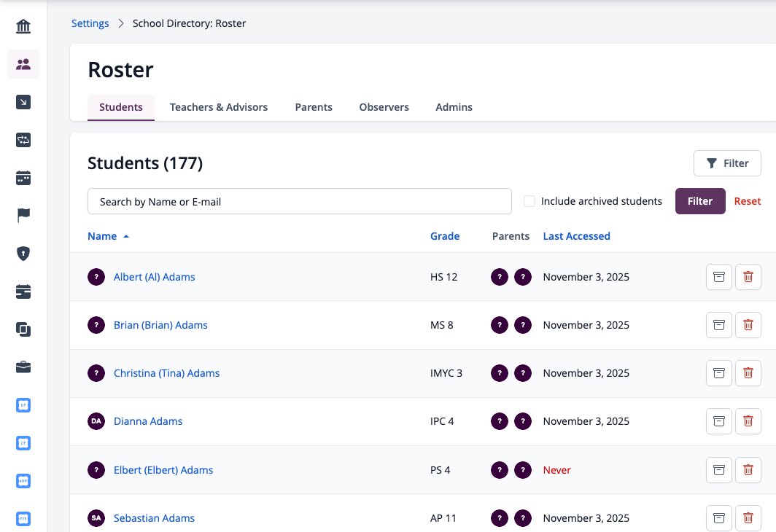Delete Brian (Brian) Adams with trash icon
The height and width of the screenshot is (532, 776).
[x=748, y=325]
